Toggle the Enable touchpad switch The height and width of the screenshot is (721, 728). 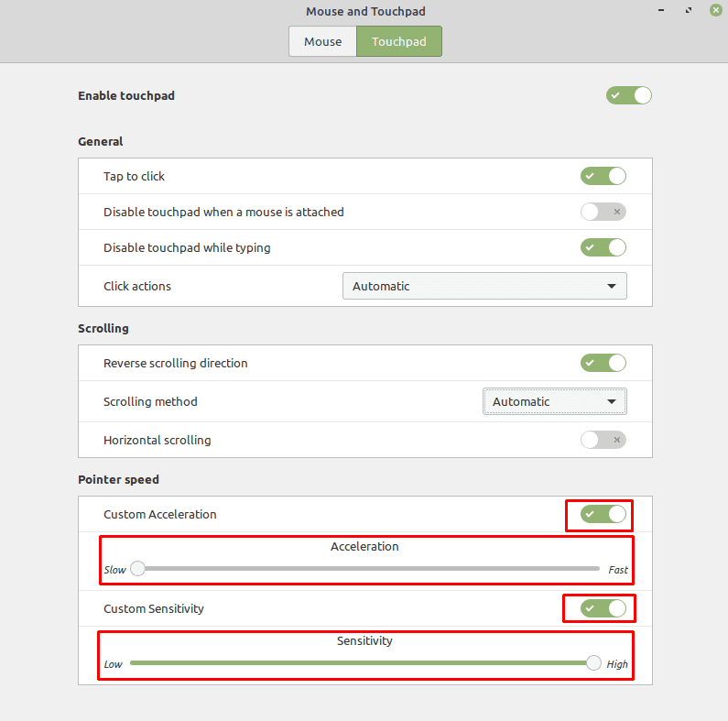coord(628,95)
